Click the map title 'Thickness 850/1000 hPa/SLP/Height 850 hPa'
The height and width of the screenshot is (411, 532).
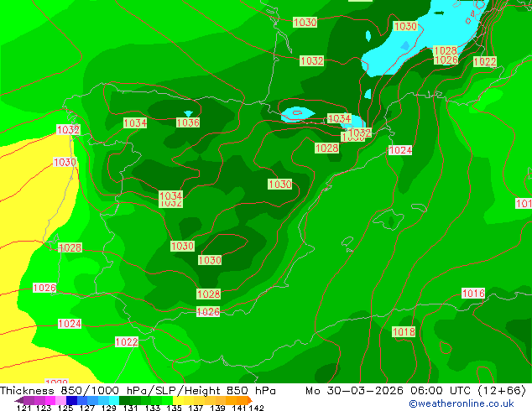tap(138, 391)
